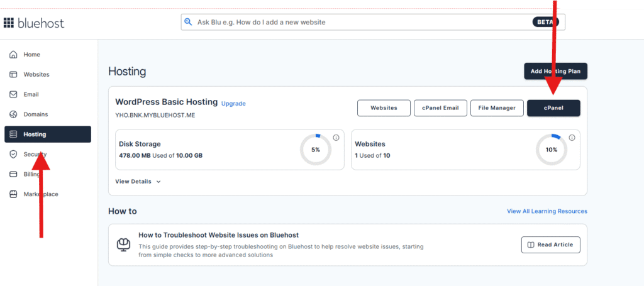This screenshot has width=644, height=286.
Task: Click '1 Used of 10' text
Action: (372, 155)
